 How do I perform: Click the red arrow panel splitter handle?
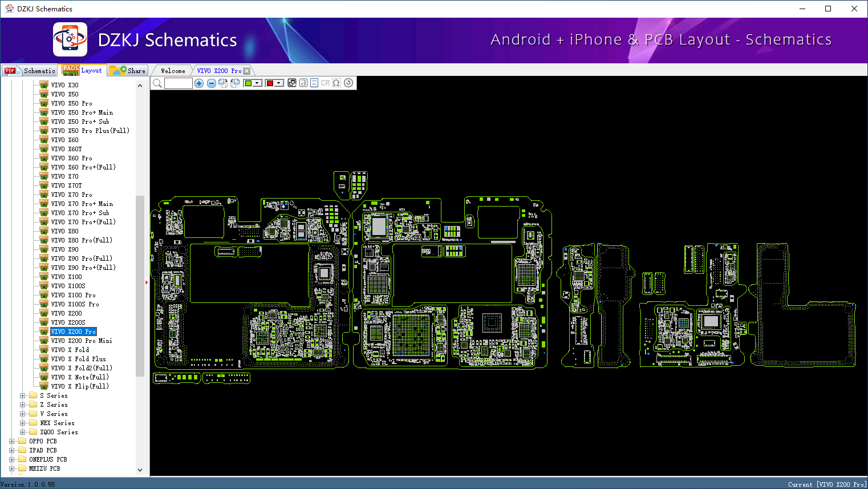[x=147, y=282]
